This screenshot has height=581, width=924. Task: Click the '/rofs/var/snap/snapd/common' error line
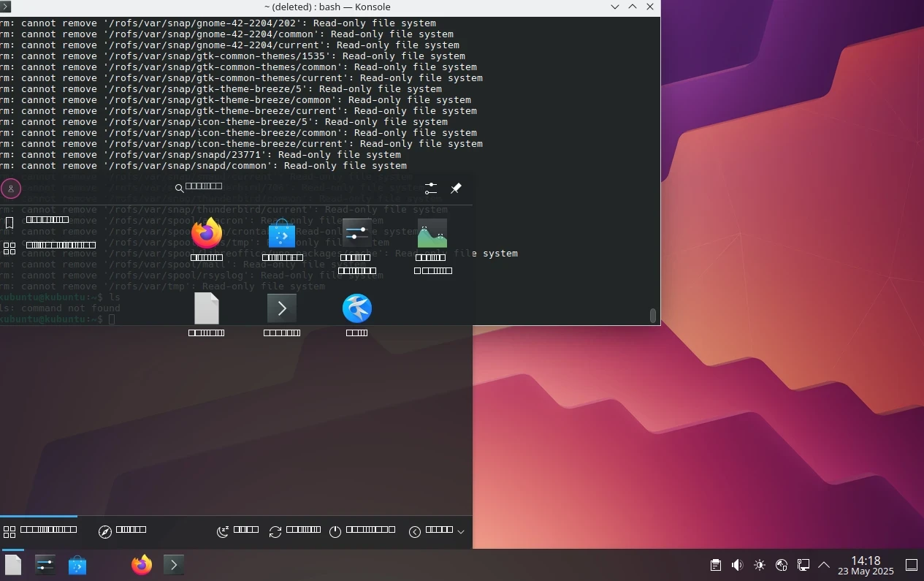pos(203,166)
